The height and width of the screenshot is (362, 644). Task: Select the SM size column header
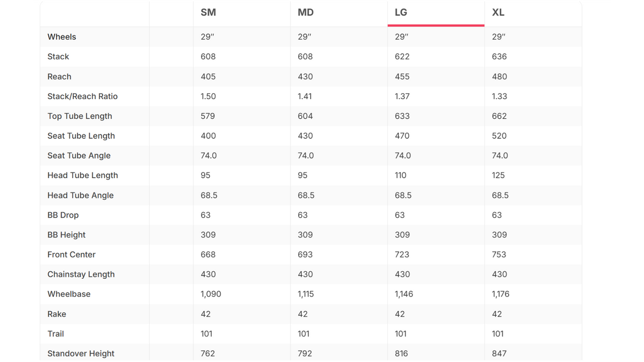click(208, 13)
